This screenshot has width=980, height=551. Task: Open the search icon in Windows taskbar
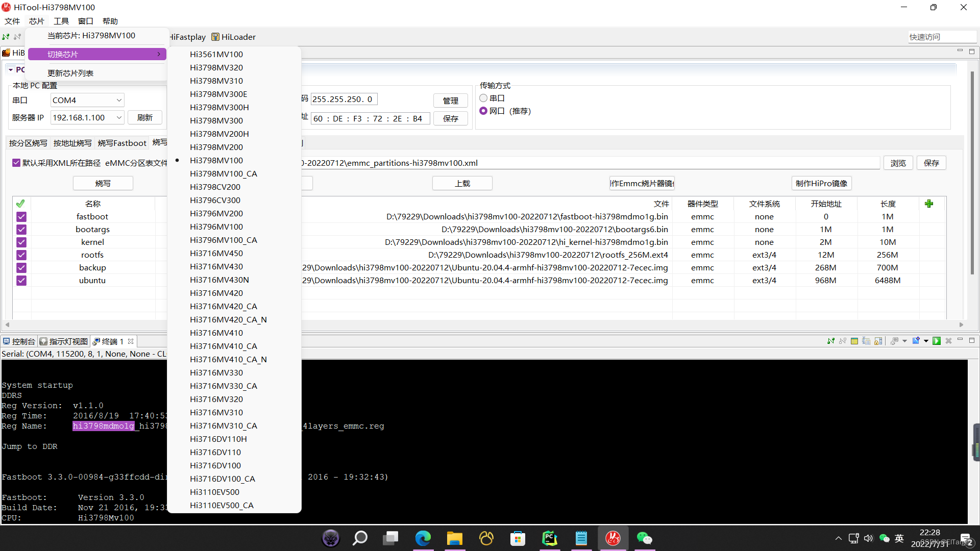pyautogui.click(x=360, y=538)
